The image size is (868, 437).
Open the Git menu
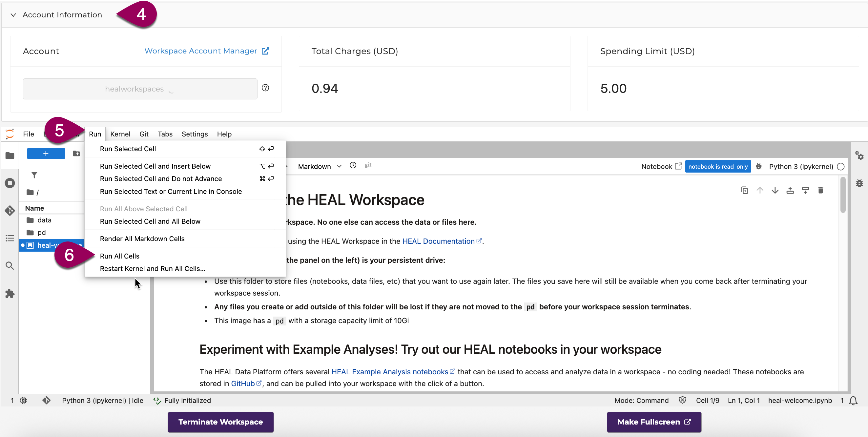144,134
